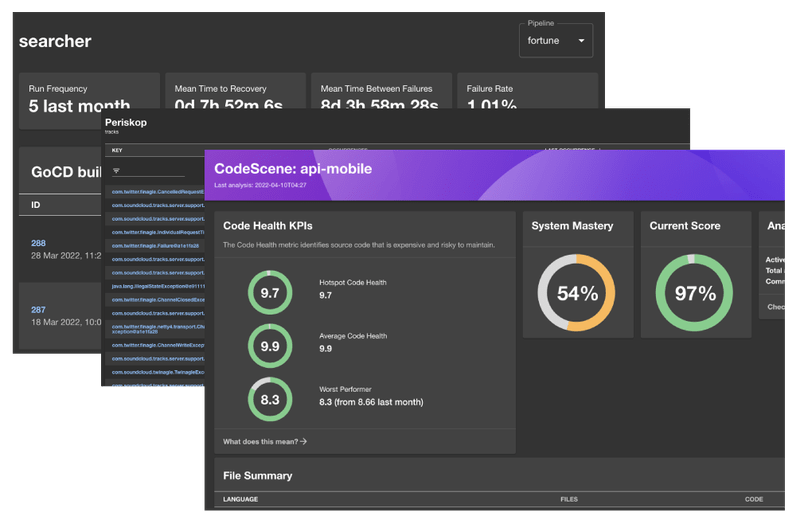Click the 54% System Mastery donut chart
This screenshot has height=524, width=800.
coord(577,293)
